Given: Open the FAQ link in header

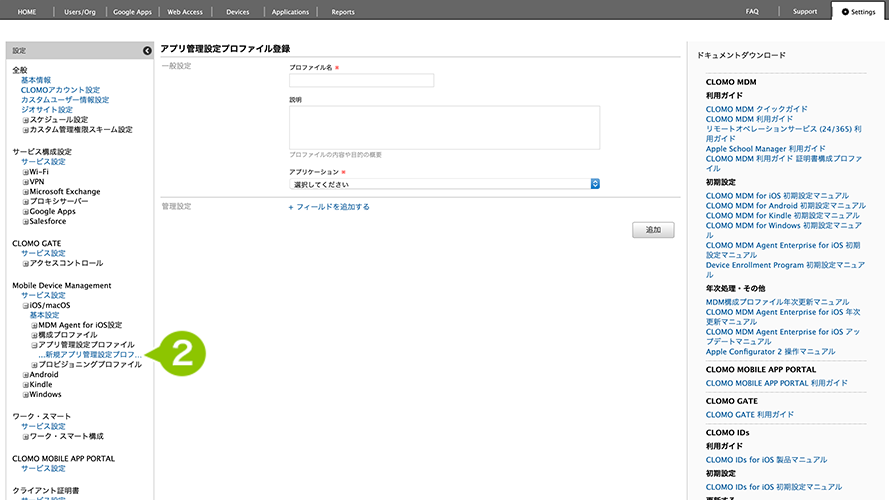Looking at the screenshot, I should [x=752, y=11].
